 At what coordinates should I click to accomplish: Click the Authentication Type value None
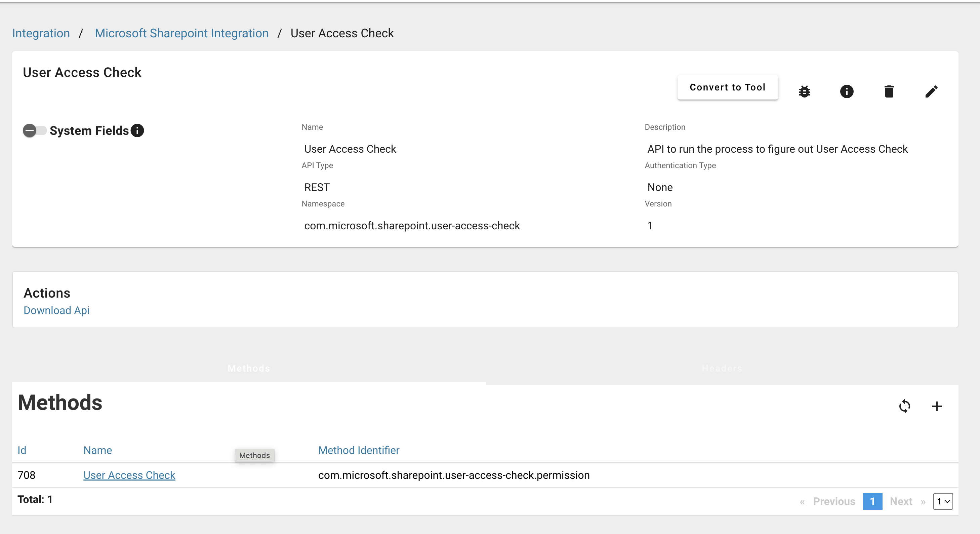point(660,187)
